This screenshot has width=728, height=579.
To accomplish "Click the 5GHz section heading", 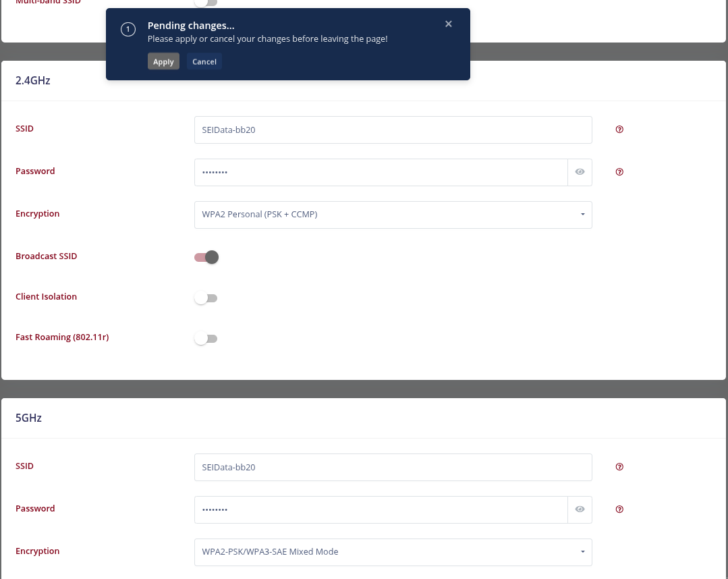I will [x=28, y=418].
